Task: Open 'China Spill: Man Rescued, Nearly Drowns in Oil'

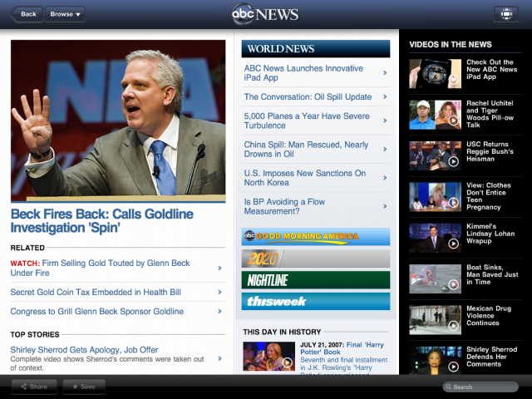Action: (306, 150)
